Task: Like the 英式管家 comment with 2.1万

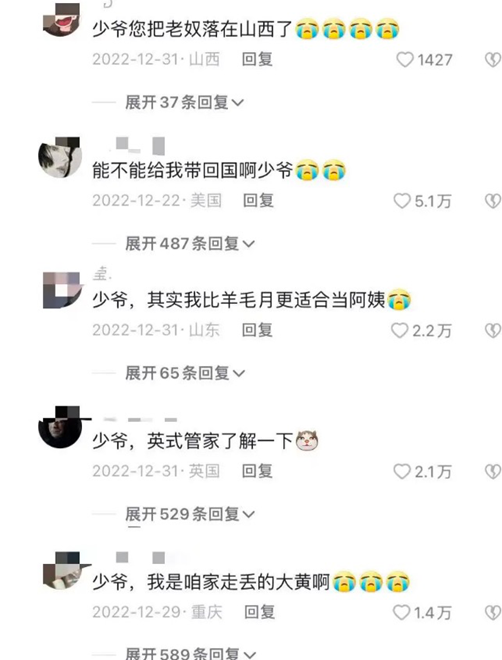Action: tap(402, 472)
